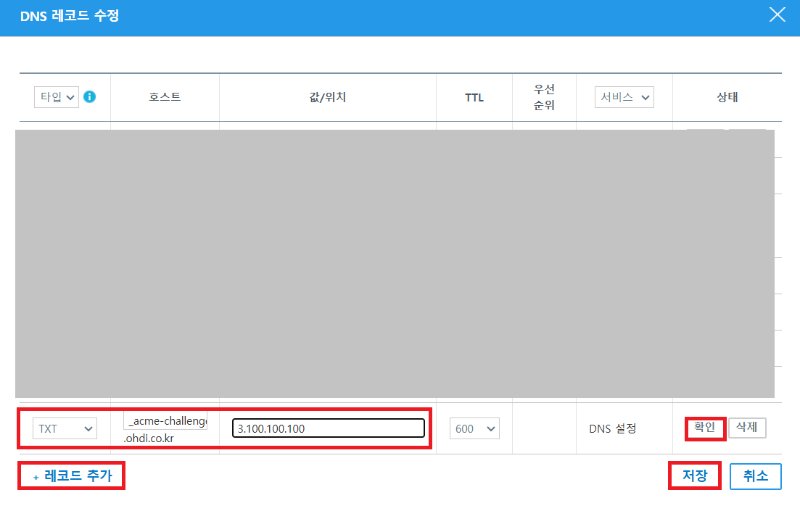Click the blue info icon next to 타입

(x=89, y=96)
